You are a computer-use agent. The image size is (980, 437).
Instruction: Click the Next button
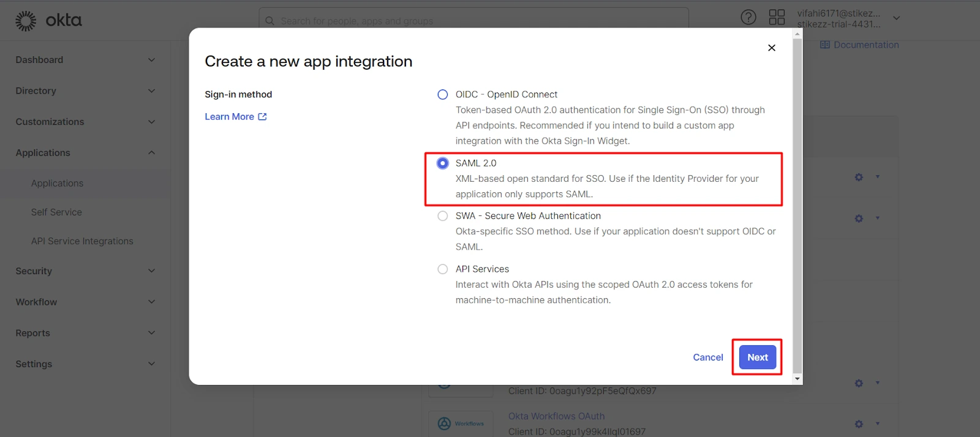(x=758, y=357)
